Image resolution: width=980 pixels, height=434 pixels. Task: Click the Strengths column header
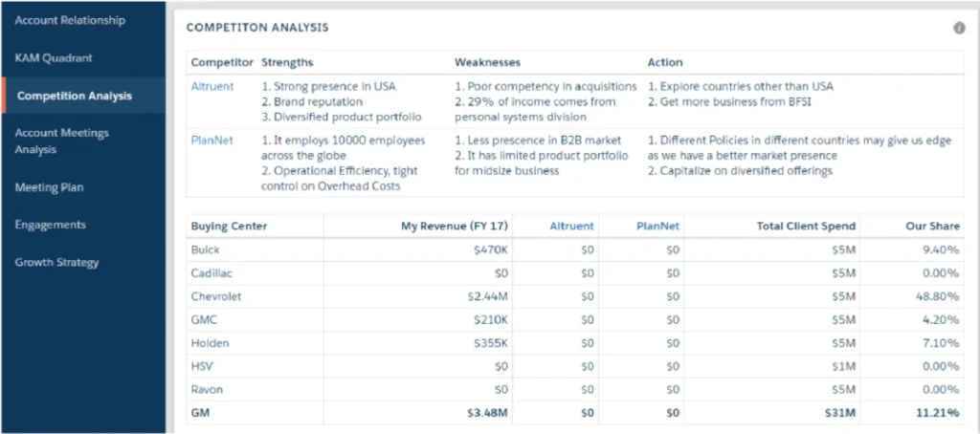[287, 62]
